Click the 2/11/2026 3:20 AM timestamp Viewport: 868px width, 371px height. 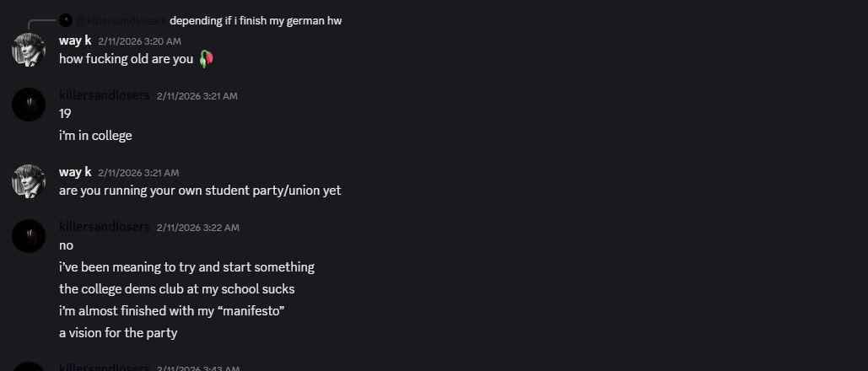(139, 41)
